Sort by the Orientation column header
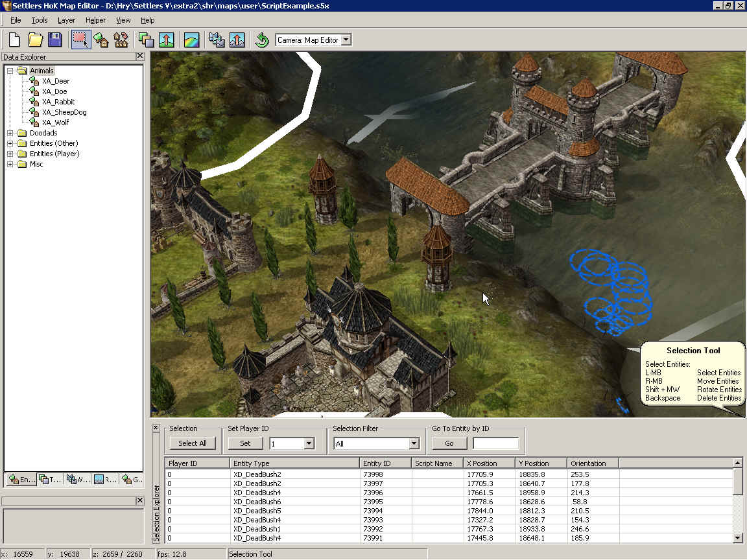The height and width of the screenshot is (560, 747). (593, 463)
